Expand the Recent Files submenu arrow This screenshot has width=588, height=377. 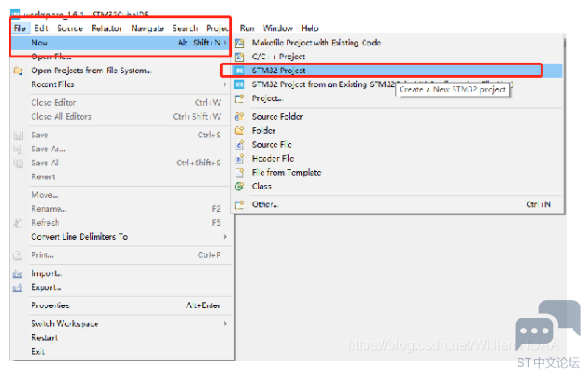click(224, 84)
